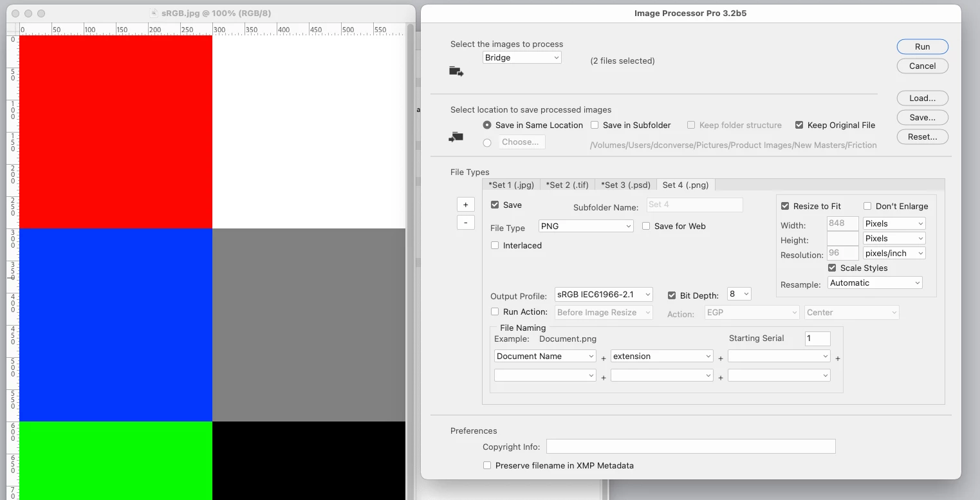The height and width of the screenshot is (500, 980).
Task: Click the sRGB.jpg document title icon
Action: (154, 13)
